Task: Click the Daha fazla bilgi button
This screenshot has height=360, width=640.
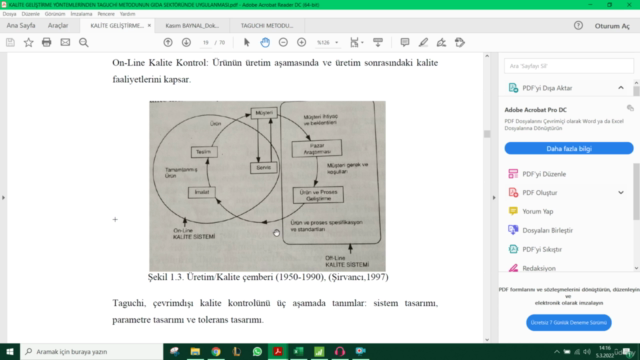Action: (x=569, y=149)
